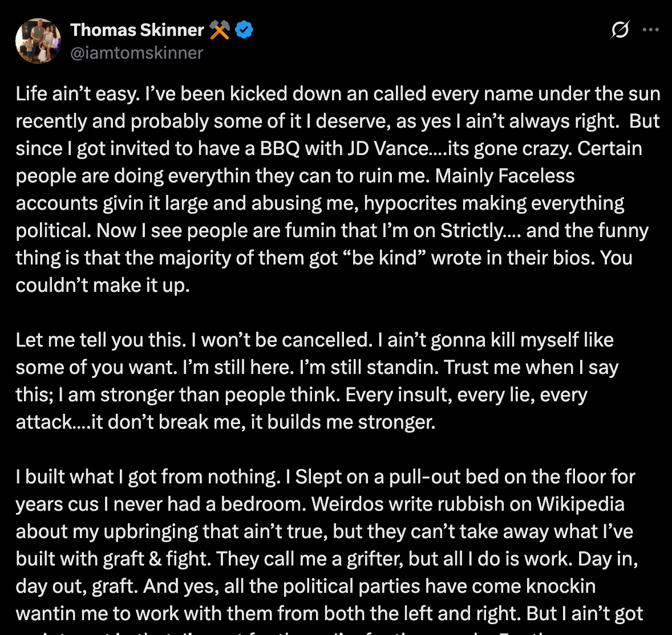Click the @iamtomskinner handle
672x635 pixels.
click(x=136, y=52)
